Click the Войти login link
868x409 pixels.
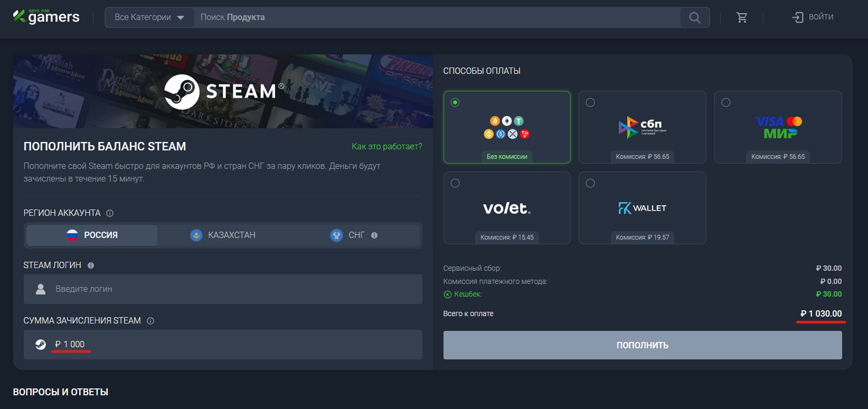821,17
